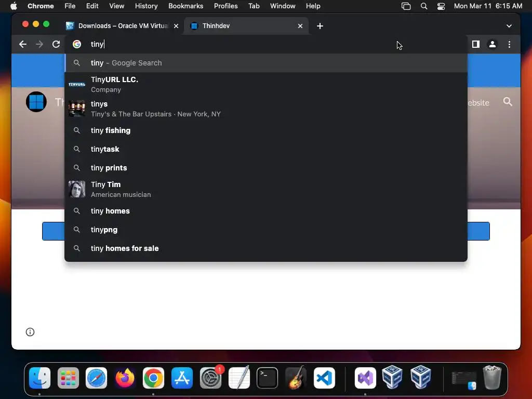Go back with the browser back arrow

tap(23, 44)
